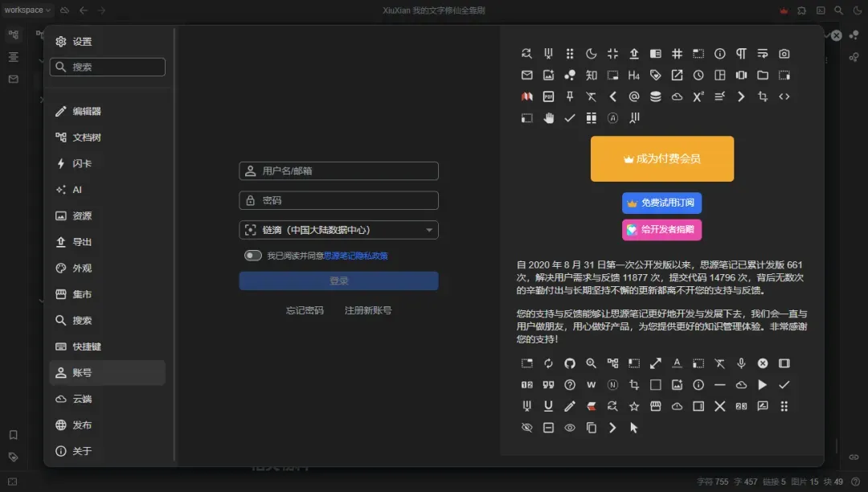Focus the settings 搜索 input field

[108, 67]
